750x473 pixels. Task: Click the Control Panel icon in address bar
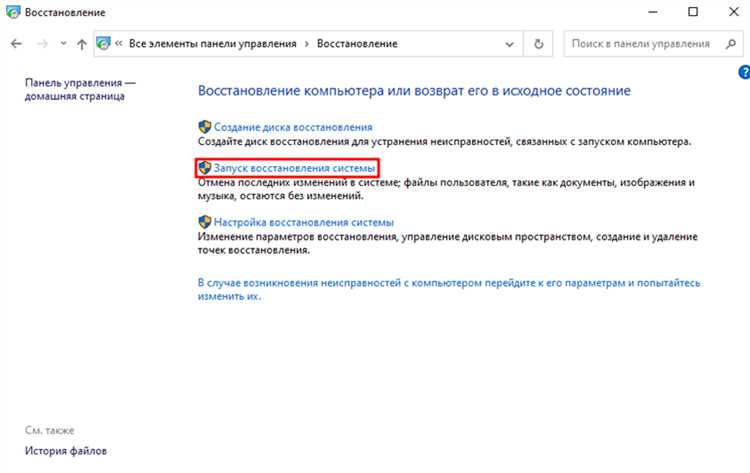click(x=103, y=44)
